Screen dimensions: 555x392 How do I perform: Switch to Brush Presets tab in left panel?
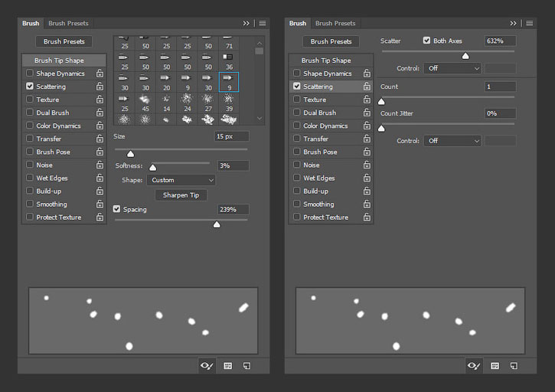pos(68,24)
